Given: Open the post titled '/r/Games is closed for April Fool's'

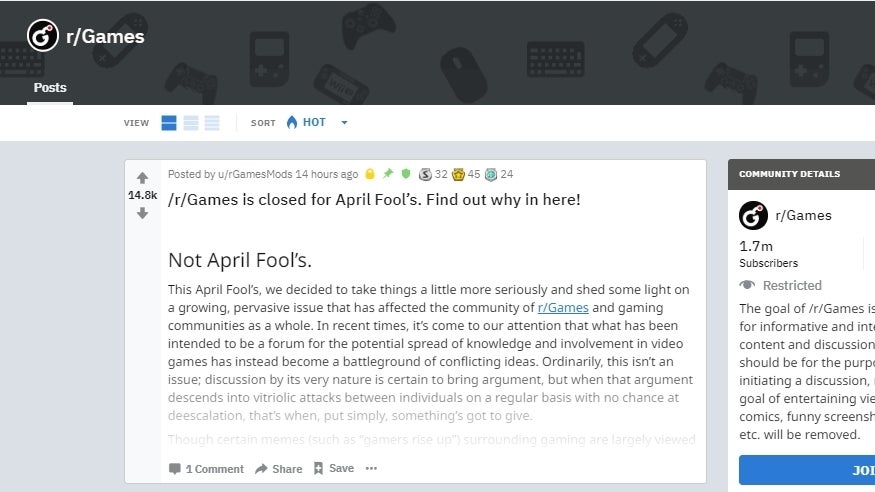Looking at the screenshot, I should 374,200.
